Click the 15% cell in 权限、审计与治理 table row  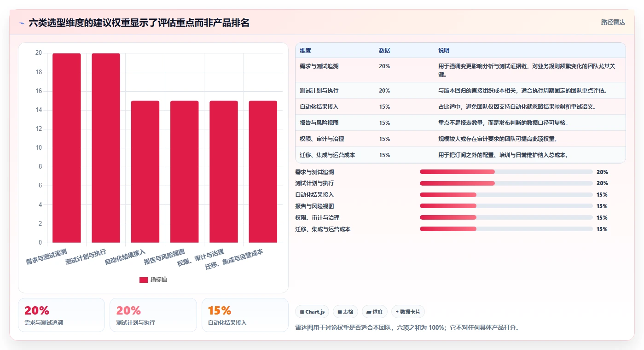coord(384,139)
